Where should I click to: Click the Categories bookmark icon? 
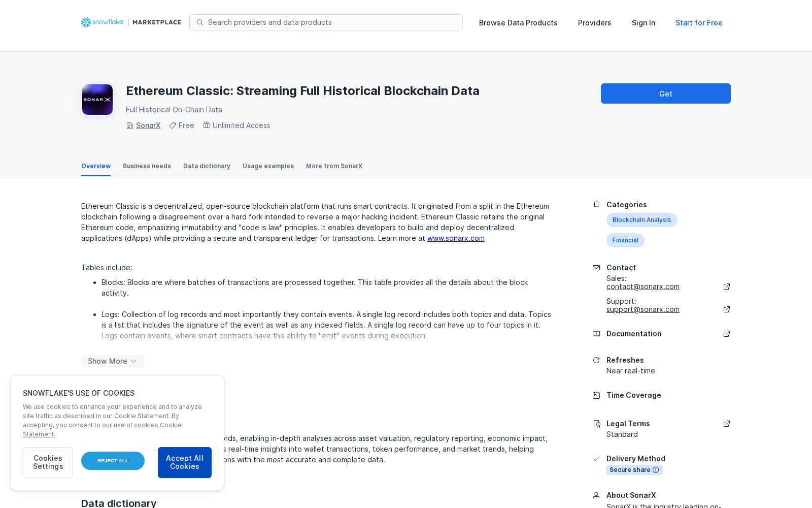[596, 205]
